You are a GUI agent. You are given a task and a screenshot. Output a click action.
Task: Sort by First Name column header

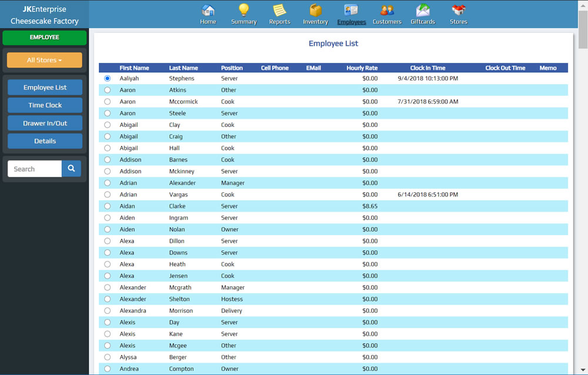pyautogui.click(x=134, y=68)
